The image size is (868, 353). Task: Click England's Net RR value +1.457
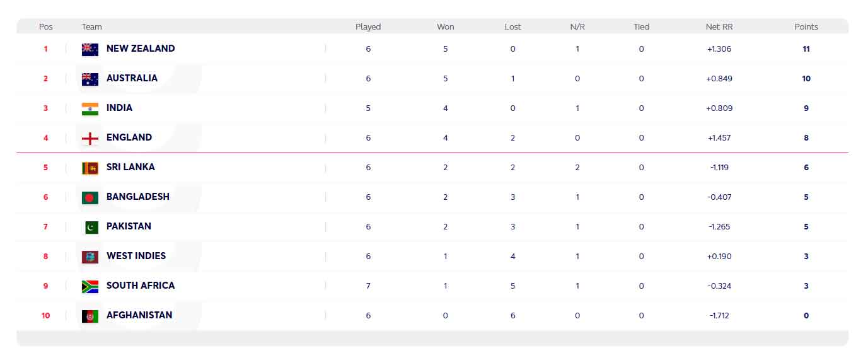[x=719, y=138]
